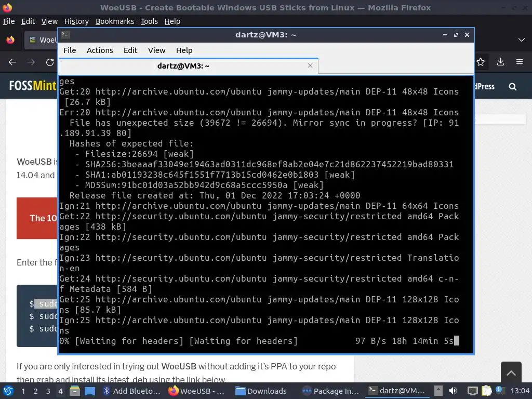Click the Release file created at line
This screenshot has width=532, height=399.
pos(215,195)
